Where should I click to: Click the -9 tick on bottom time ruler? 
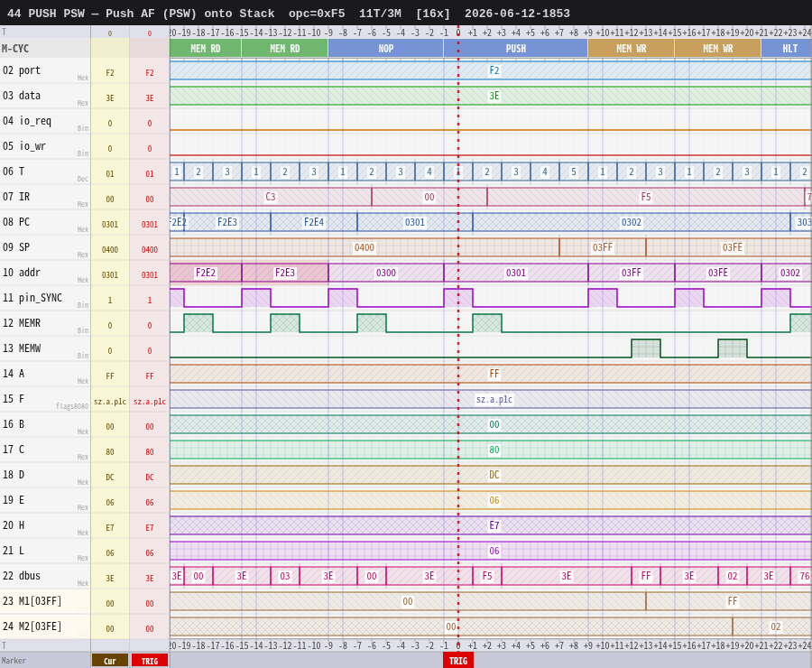[x=328, y=645]
